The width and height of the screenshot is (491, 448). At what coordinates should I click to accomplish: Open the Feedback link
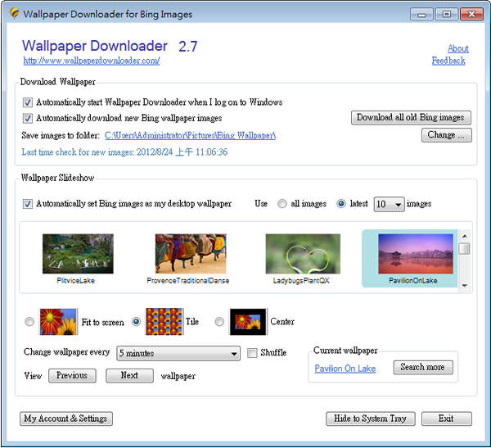pyautogui.click(x=448, y=61)
